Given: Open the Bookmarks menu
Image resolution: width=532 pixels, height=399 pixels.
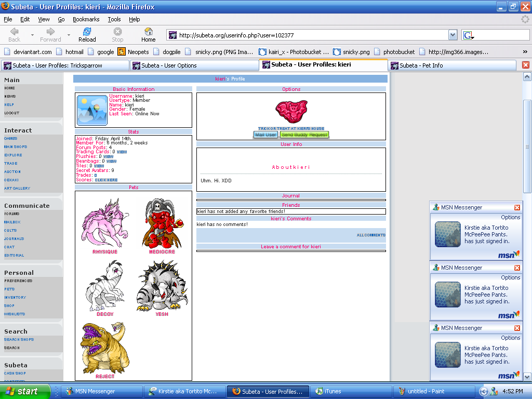Looking at the screenshot, I should coord(86,19).
